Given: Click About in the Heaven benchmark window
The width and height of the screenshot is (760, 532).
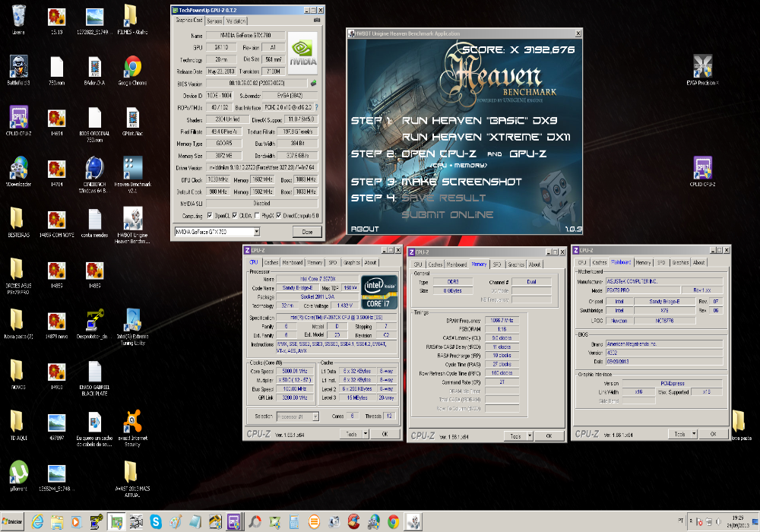Looking at the screenshot, I should click(x=365, y=230).
